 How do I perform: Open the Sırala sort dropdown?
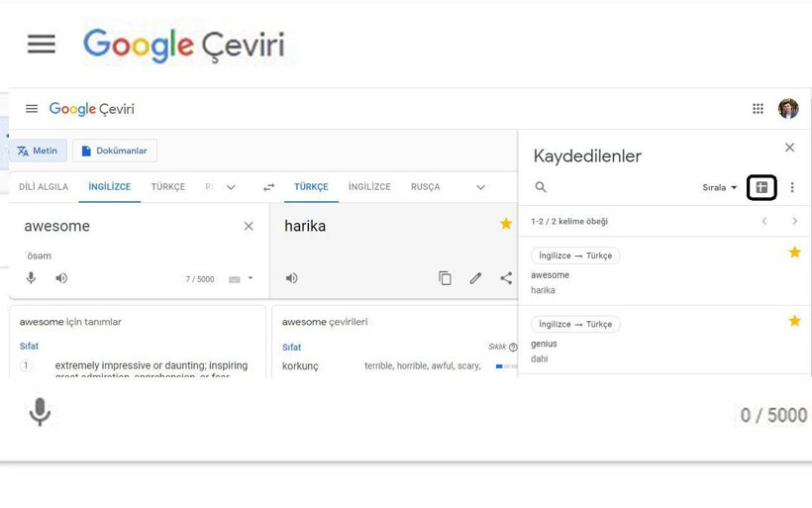[719, 187]
